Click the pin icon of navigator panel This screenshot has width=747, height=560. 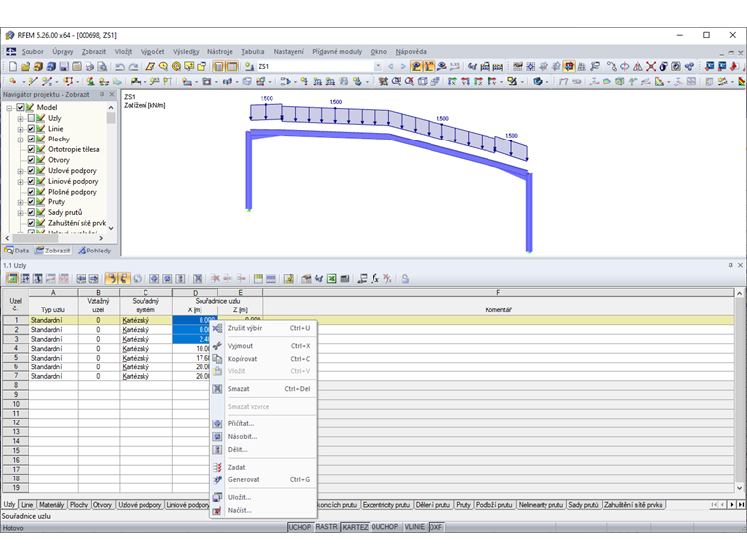102,94
